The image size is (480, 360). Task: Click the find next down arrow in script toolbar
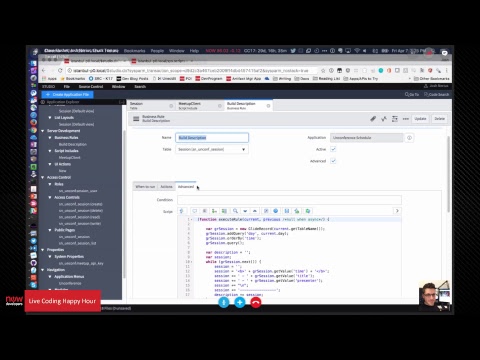tap(245, 211)
